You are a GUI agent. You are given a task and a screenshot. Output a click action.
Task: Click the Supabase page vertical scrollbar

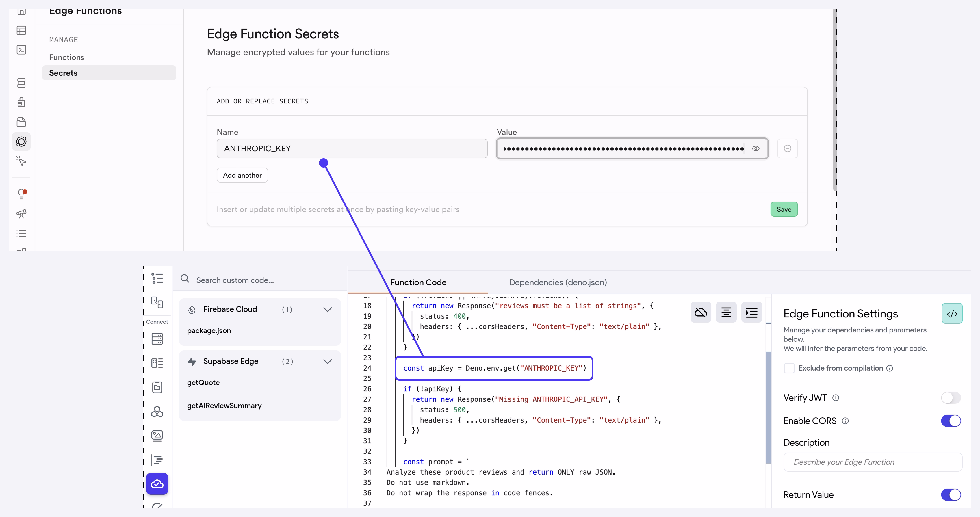coord(835,100)
